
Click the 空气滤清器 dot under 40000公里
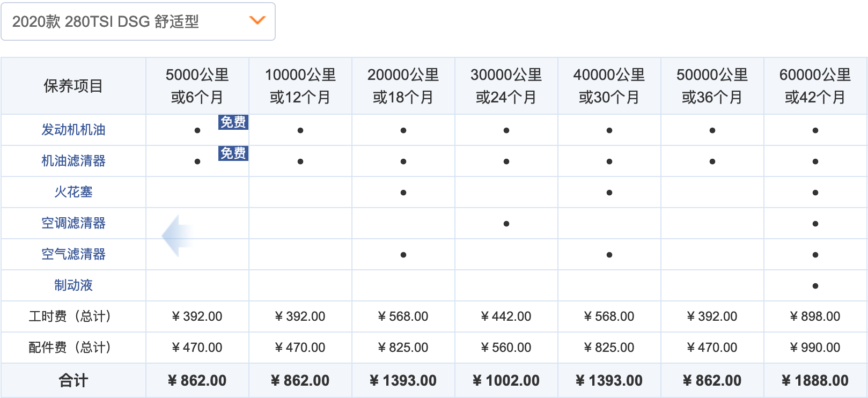point(609,255)
